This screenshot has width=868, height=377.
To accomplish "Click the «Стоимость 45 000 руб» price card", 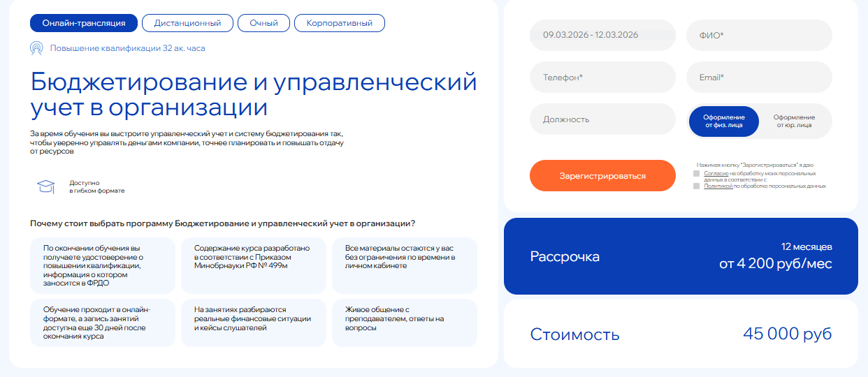I will pos(680,334).
